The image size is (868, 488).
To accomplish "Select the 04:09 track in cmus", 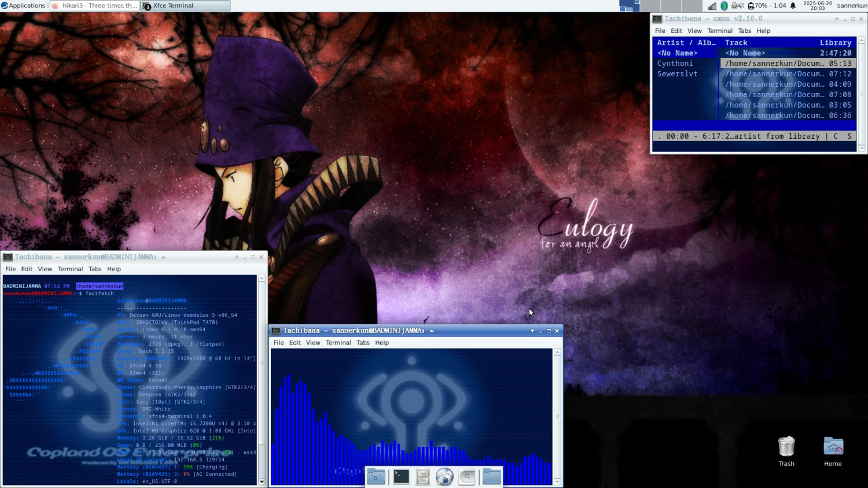I will click(x=788, y=84).
